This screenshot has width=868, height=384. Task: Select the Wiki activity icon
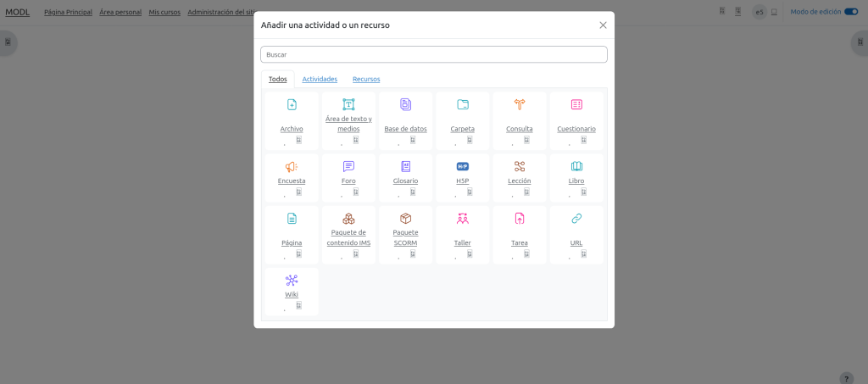292,281
